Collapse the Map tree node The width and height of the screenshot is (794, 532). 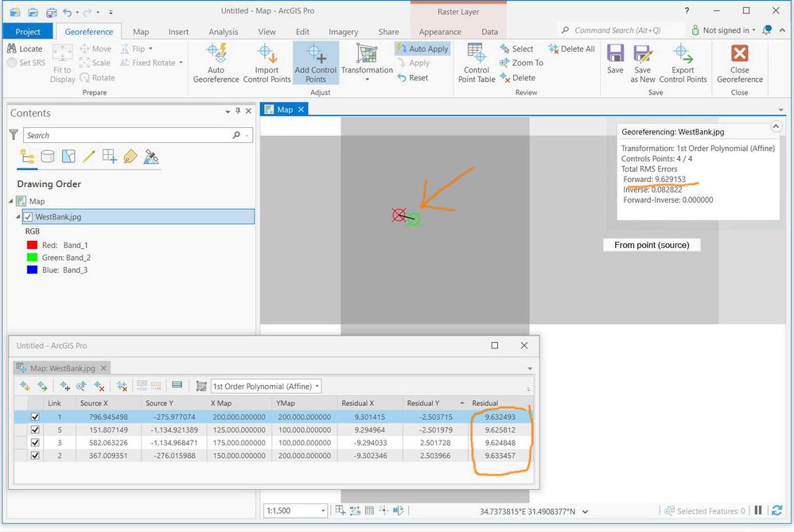(x=11, y=201)
